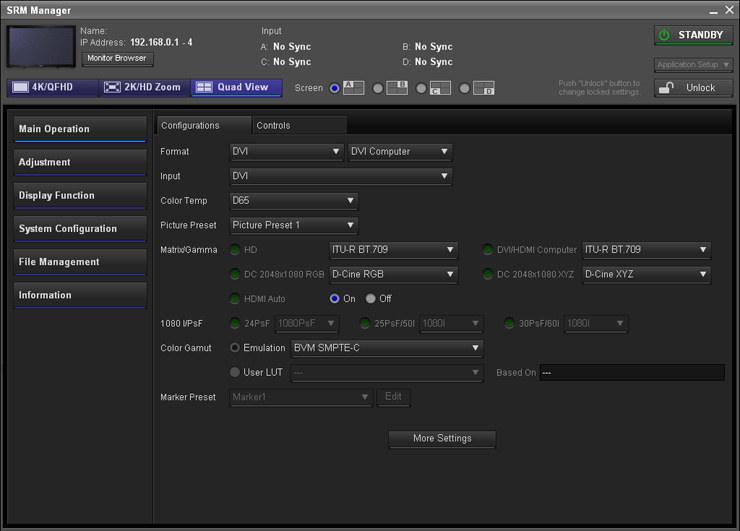The image size is (740, 531).
Task: Open the Color Temp D65 dropdown
Action: click(293, 201)
